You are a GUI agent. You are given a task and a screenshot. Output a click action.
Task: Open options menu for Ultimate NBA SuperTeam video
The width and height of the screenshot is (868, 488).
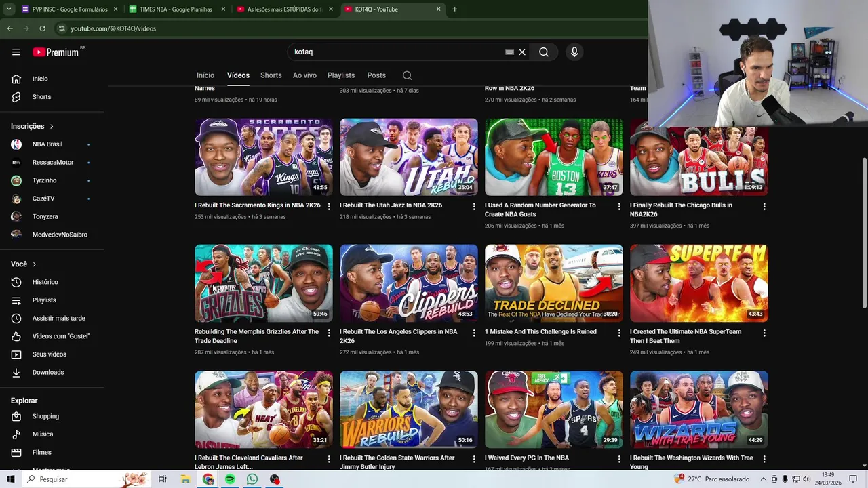764,333
